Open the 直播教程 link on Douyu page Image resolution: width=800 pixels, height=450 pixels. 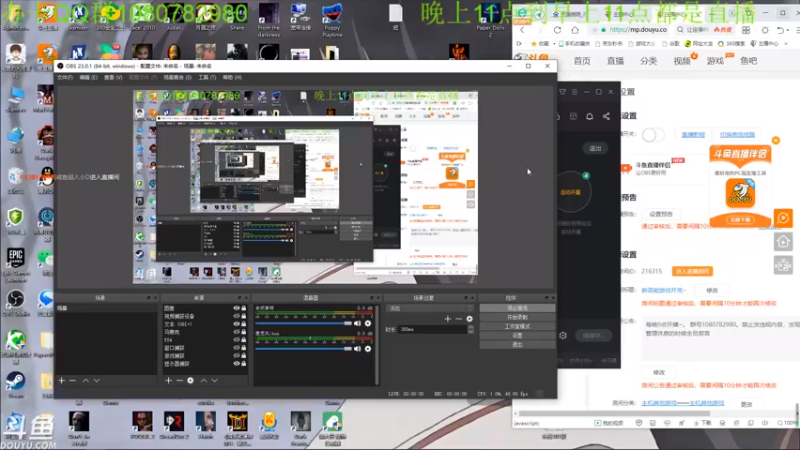coord(693,135)
